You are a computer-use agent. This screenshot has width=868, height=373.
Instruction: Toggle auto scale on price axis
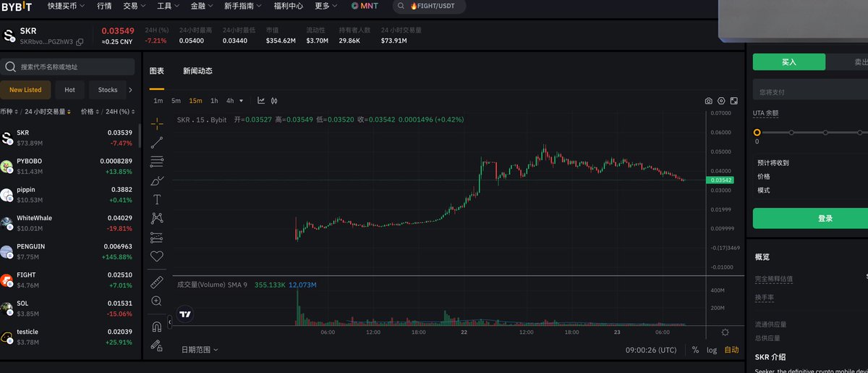732,350
